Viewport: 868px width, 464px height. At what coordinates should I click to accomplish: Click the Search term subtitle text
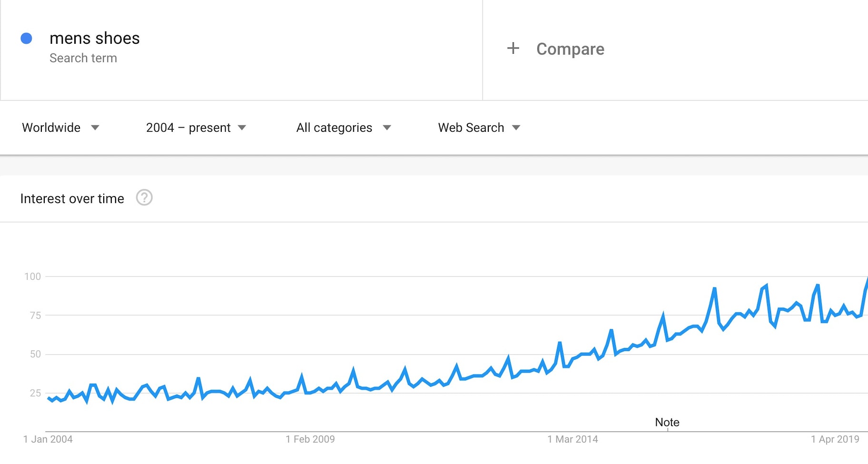pyautogui.click(x=83, y=58)
